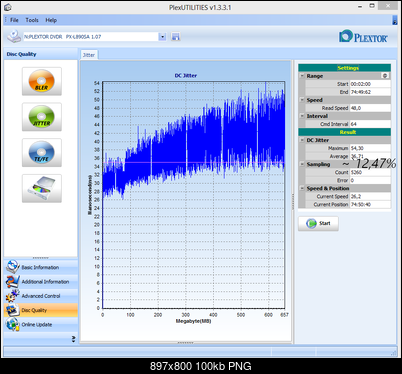The width and height of the screenshot is (402, 374).
Task: Go to Basic Information section
Action: pyautogui.click(x=40, y=267)
